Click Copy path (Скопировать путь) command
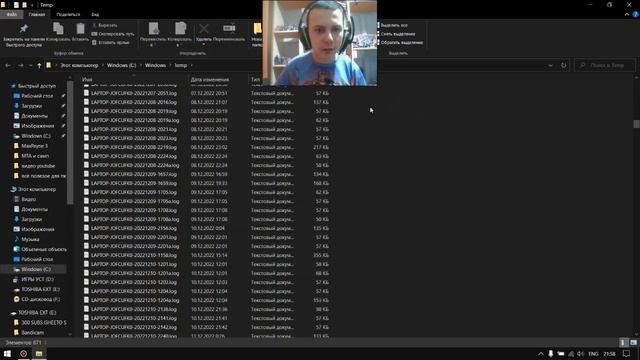Viewport: 640px width, 360px height. 113,34
